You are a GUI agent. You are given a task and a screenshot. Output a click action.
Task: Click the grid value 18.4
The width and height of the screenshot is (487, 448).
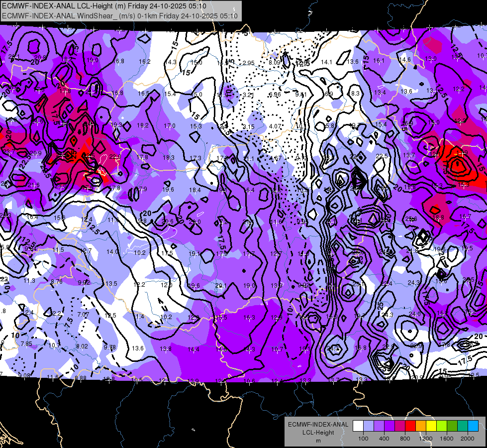[195, 190]
